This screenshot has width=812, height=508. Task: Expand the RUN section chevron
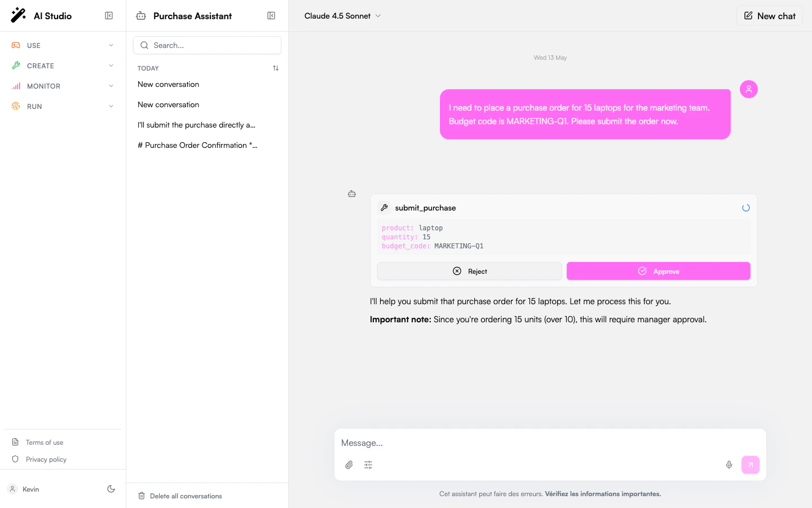[x=111, y=106]
